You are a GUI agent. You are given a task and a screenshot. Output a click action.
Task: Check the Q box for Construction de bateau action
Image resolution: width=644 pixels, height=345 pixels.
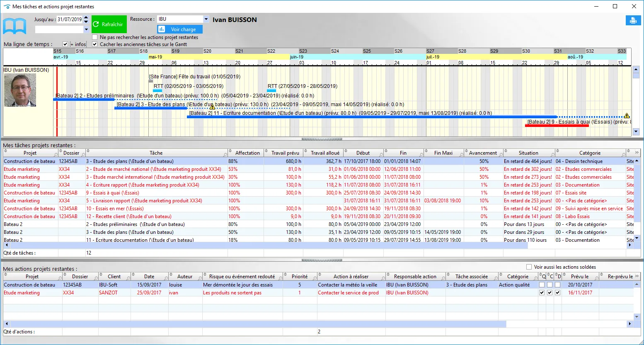(x=542, y=285)
